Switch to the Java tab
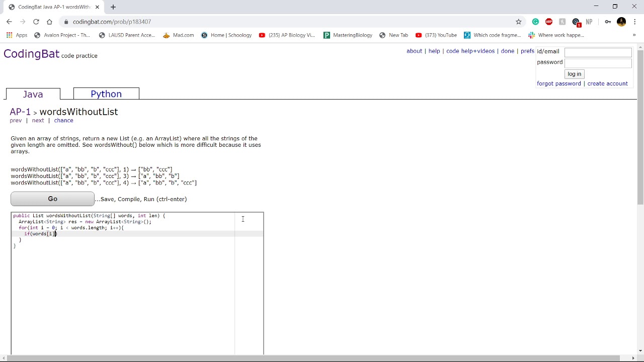This screenshot has height=362, width=644. tap(33, 95)
